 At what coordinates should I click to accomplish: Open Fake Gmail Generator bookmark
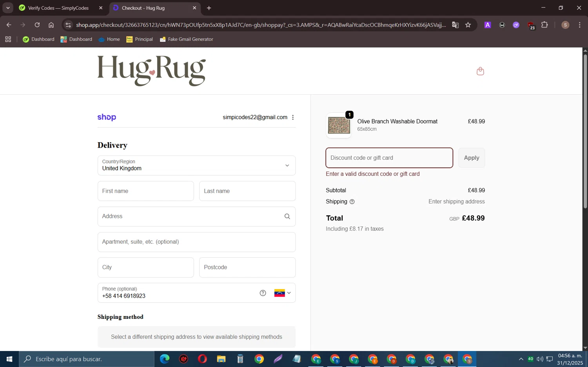point(186,39)
